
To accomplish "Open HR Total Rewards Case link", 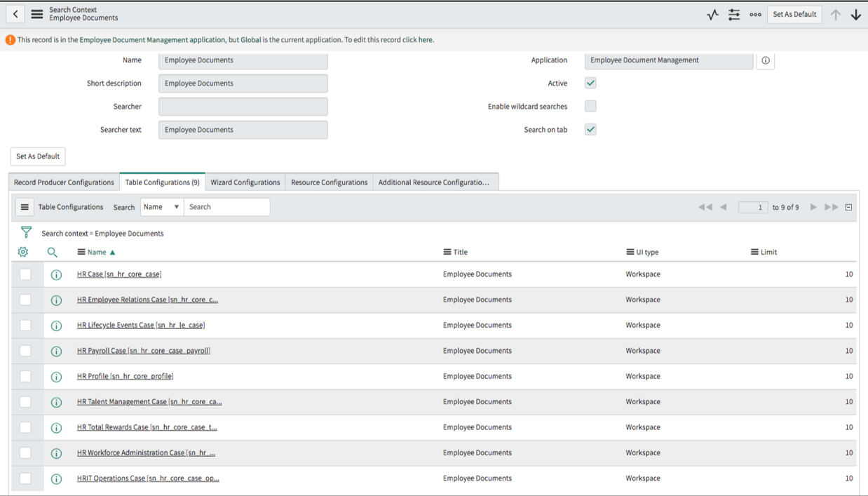I will [147, 427].
